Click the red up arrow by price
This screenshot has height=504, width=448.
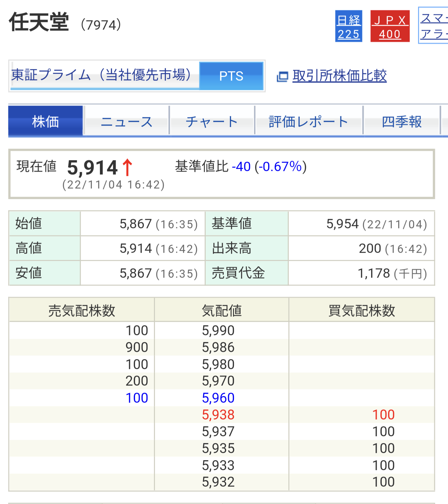coord(127,168)
